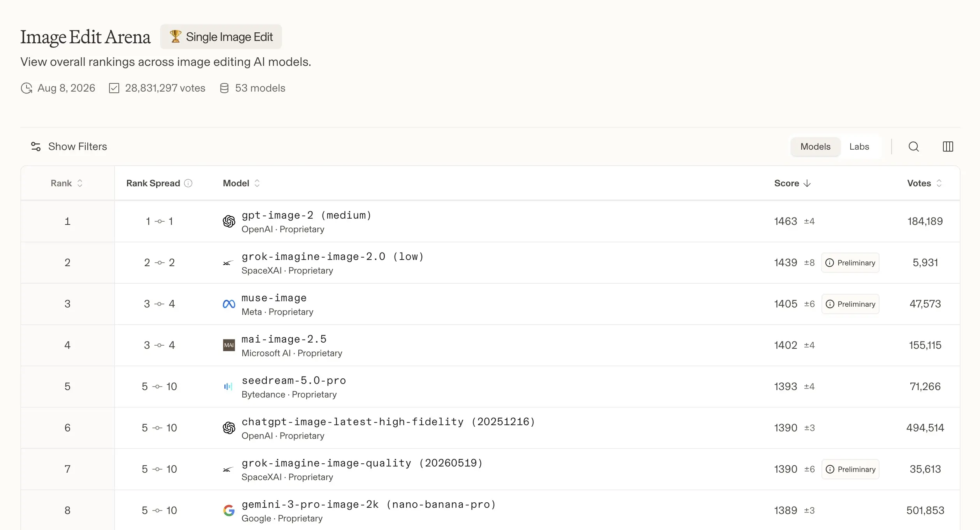This screenshot has width=980, height=530.
Task: Click OpenAI logo for gpt-image-2 (medium)
Action: 229,221
